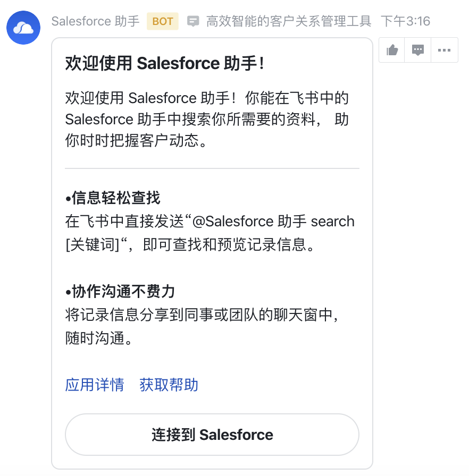Click the 连接到 Salesforce button
Viewport: 469px width, 476px height.
click(x=212, y=435)
